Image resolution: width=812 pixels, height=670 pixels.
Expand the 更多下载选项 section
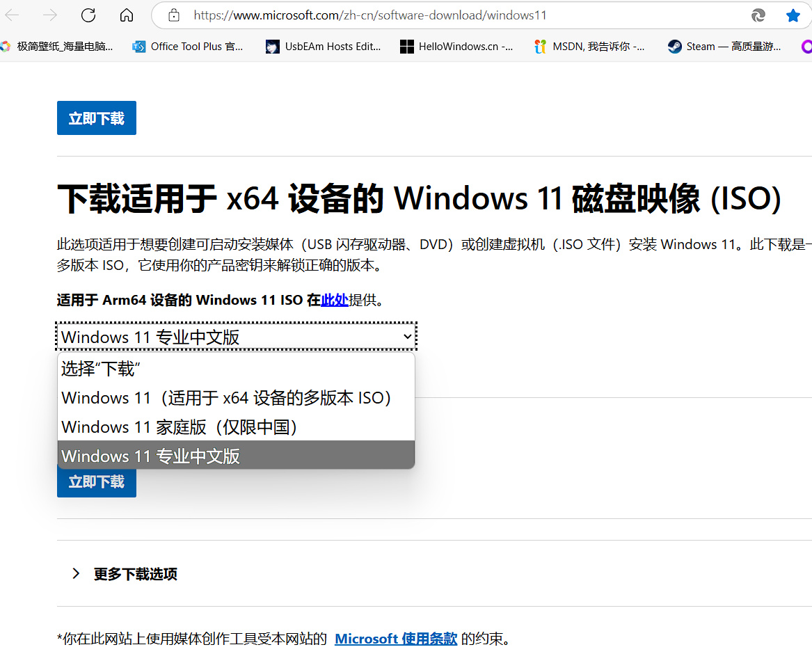(x=125, y=574)
